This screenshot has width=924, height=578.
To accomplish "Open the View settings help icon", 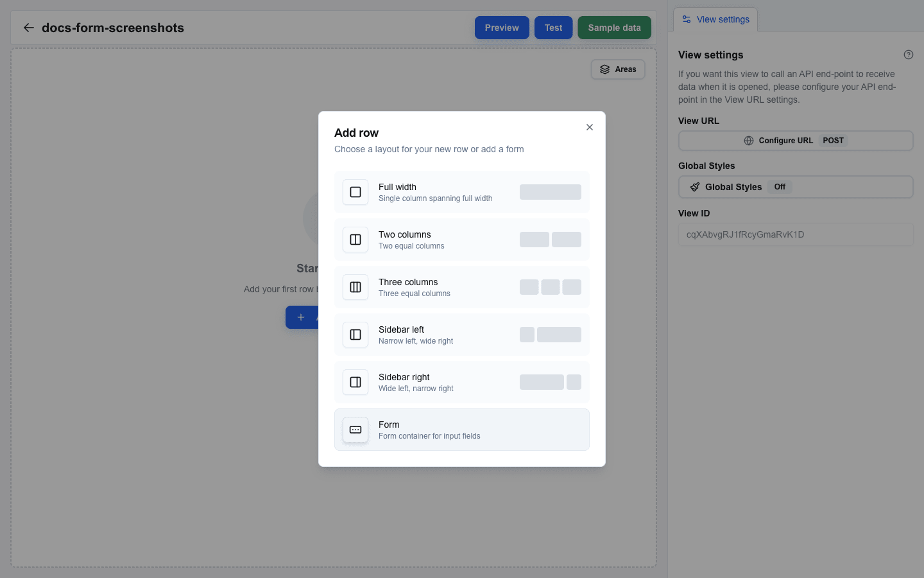I will click(x=909, y=55).
